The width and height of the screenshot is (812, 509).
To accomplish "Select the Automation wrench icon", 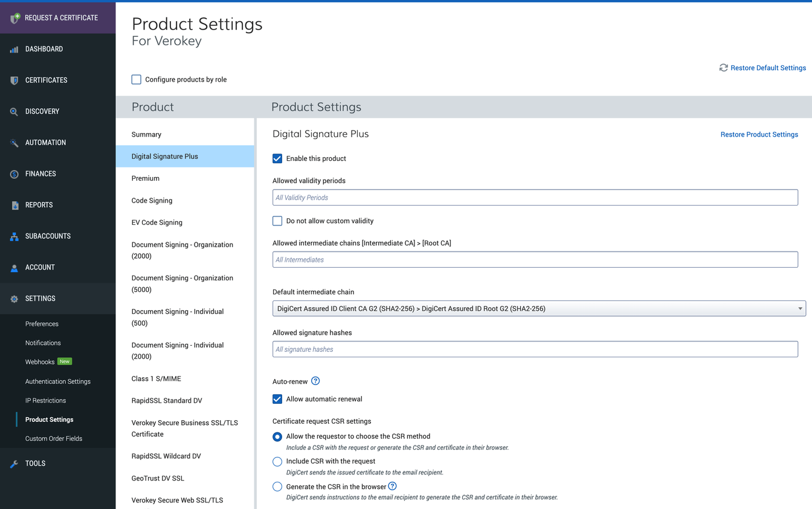I will 13,142.
